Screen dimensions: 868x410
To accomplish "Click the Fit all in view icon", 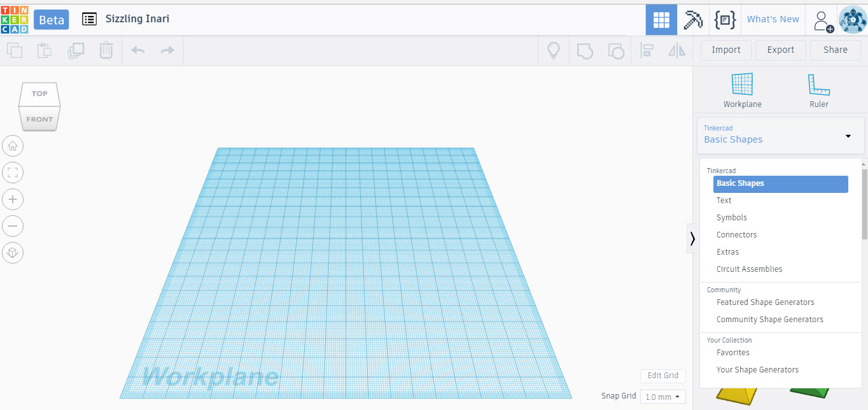I will (x=13, y=173).
